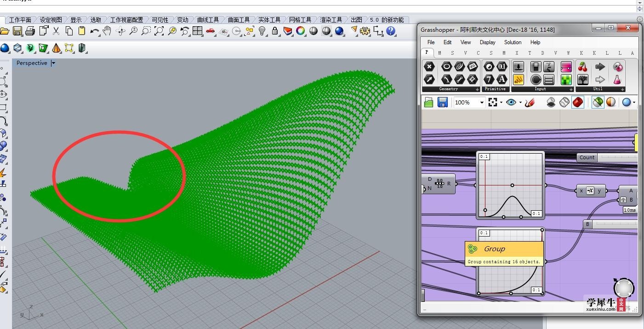Click the pink flask util icon
The width and height of the screenshot is (644, 329).
click(617, 80)
